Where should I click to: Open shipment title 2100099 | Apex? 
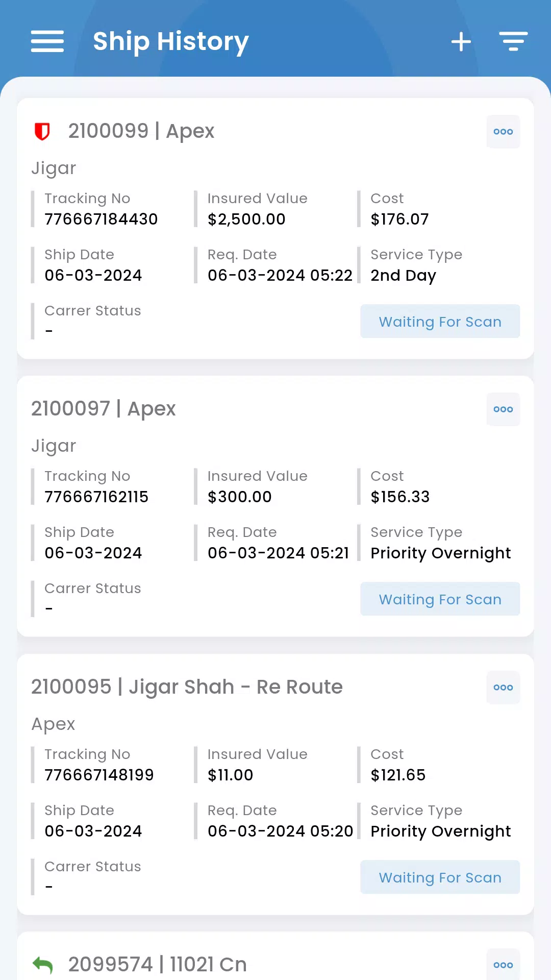point(141,131)
